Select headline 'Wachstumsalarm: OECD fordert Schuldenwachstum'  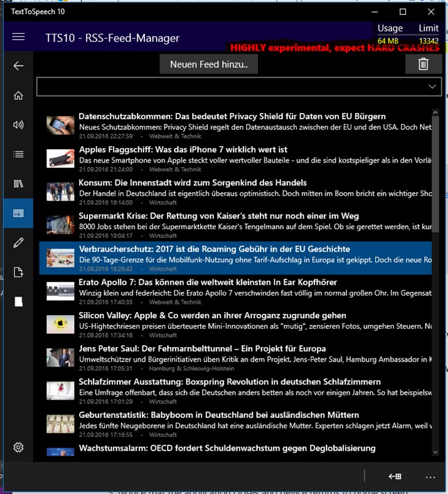[x=227, y=448]
